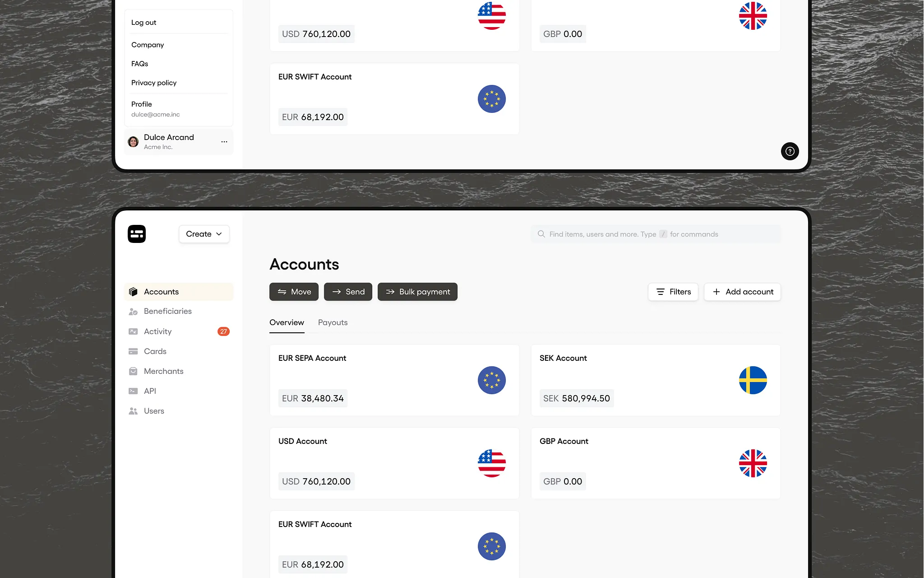Viewport: 924px width, 578px height.
Task: Click the Merchants sidebar icon
Action: coord(133,371)
